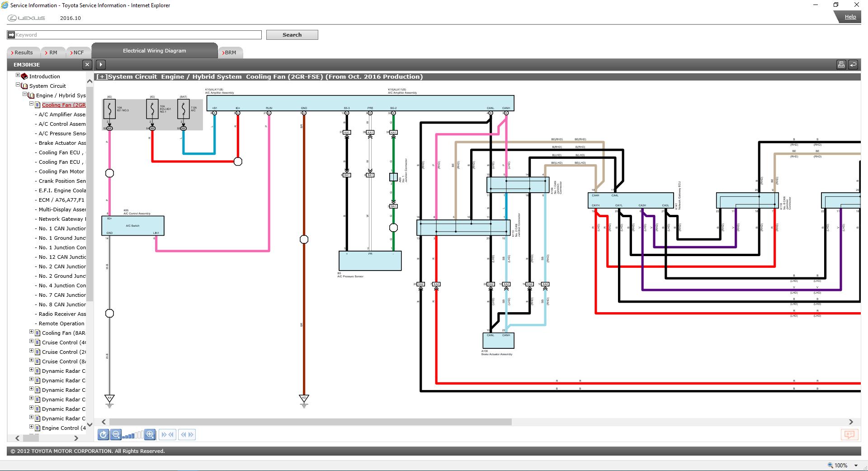868x471 pixels.
Task: Click the return arrow icon beside print
Action: tap(853, 65)
